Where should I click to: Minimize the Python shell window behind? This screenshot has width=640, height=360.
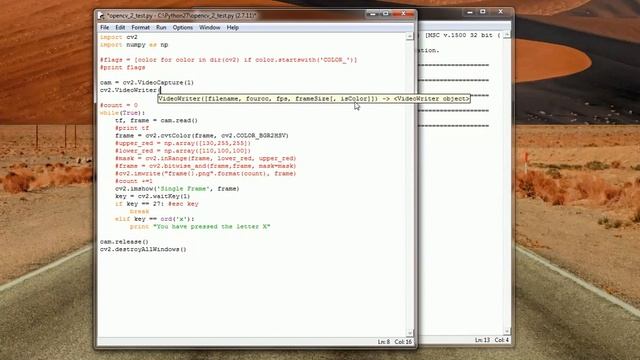(x=469, y=12)
